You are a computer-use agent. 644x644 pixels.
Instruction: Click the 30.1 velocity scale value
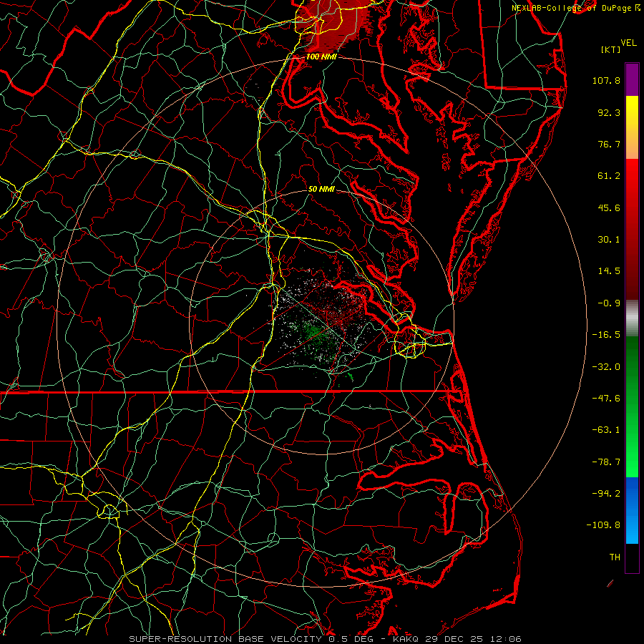tap(609, 240)
